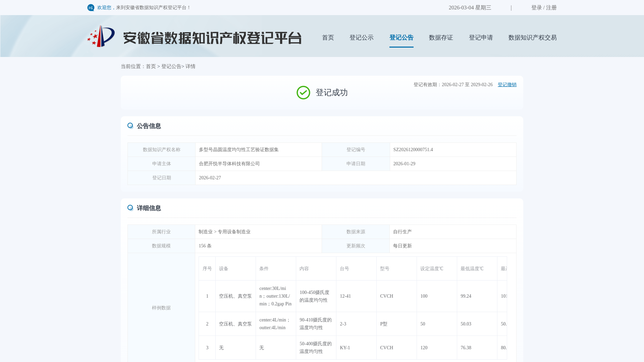The width and height of the screenshot is (644, 362).
Task: Click the name 多型号晶圆温度均匀性工艺验证数据集
Action: coord(238,150)
